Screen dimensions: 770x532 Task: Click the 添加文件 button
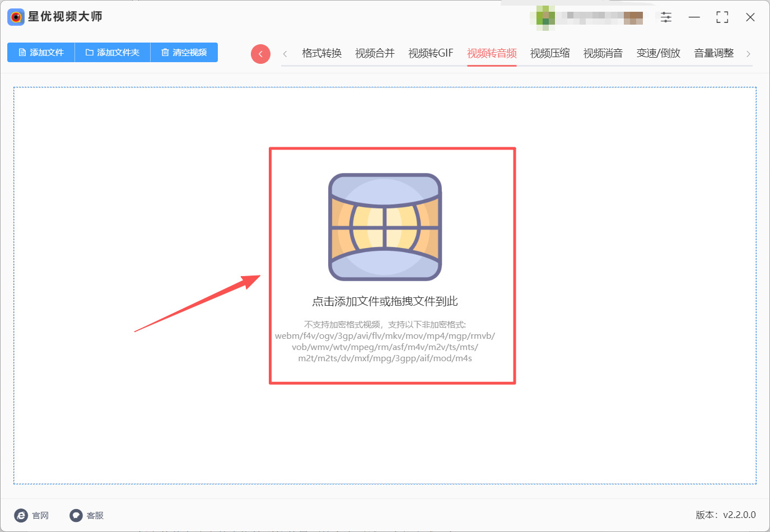tap(41, 53)
